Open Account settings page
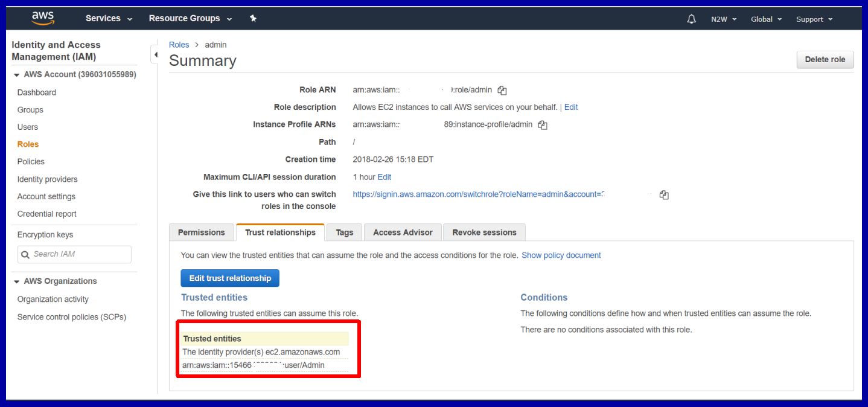Image resolution: width=868 pixels, height=407 pixels. coord(46,196)
